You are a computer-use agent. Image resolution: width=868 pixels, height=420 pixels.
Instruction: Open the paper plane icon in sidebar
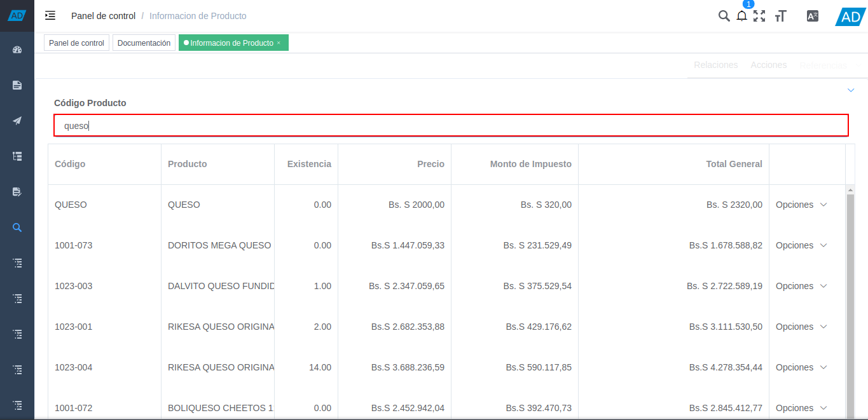tap(17, 121)
